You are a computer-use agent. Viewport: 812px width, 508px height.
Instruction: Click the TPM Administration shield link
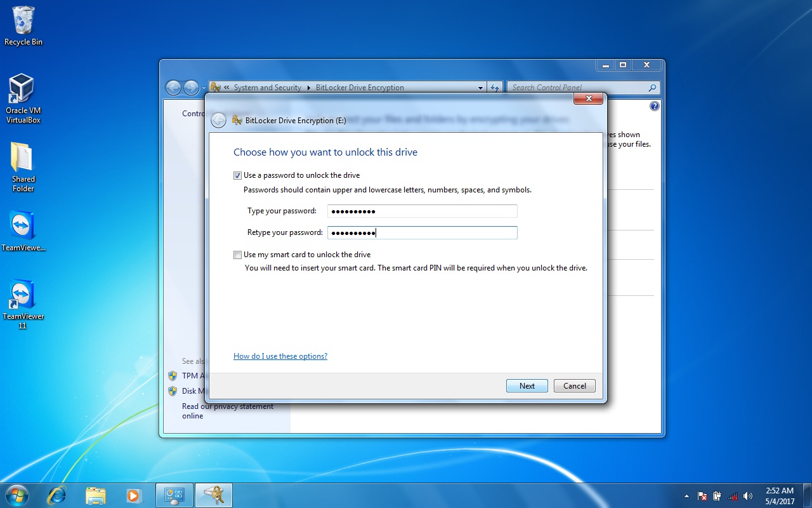(187, 376)
